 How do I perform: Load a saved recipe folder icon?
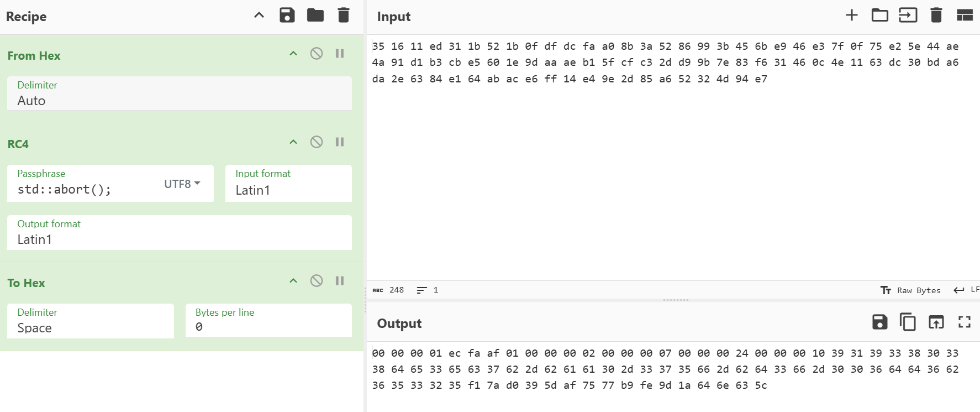tap(315, 15)
